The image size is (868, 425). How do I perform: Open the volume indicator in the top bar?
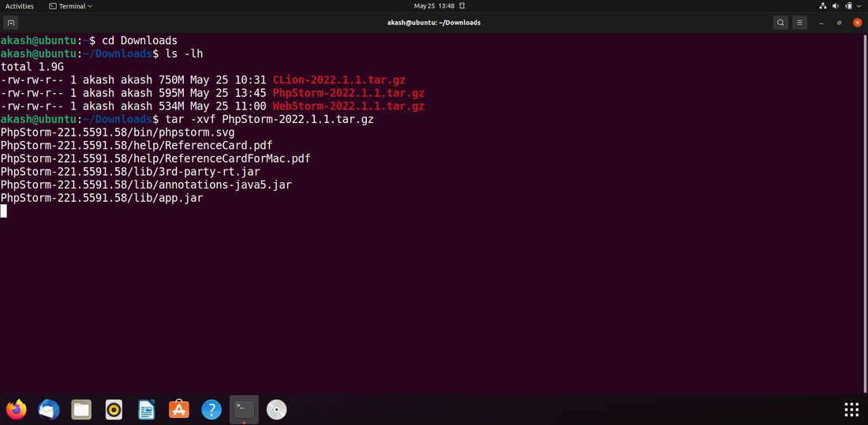pos(836,6)
